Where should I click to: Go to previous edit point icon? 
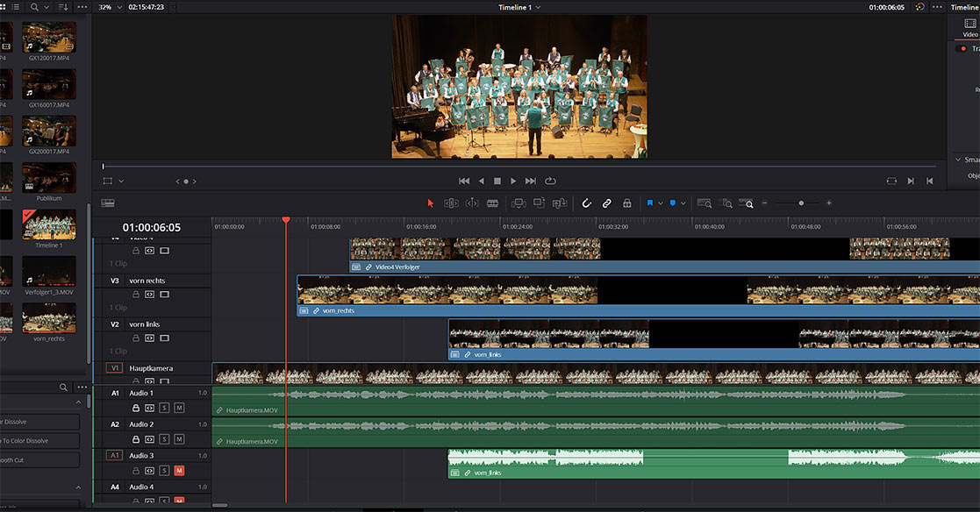click(930, 181)
